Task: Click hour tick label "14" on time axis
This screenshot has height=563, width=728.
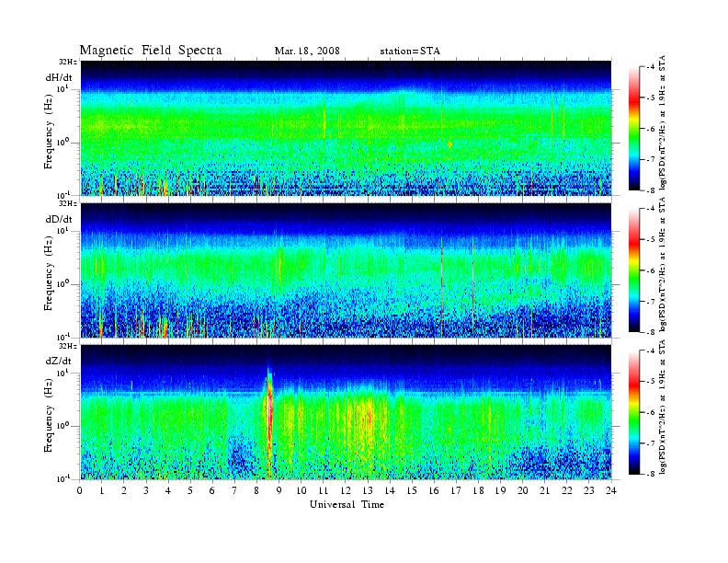Action: pyautogui.click(x=390, y=490)
